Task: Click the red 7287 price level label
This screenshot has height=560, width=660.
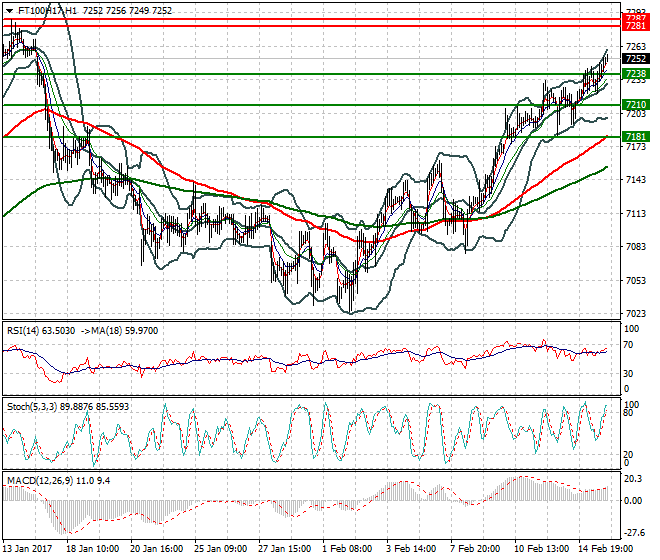Action: point(635,18)
